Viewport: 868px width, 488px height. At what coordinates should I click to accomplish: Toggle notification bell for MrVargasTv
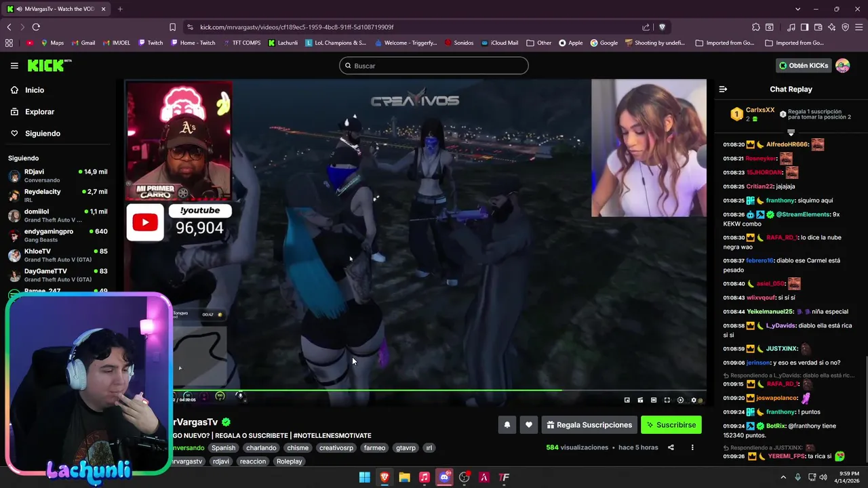pyautogui.click(x=507, y=425)
